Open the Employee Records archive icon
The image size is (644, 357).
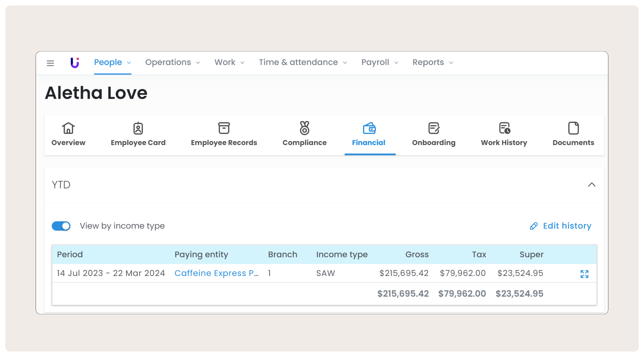pyautogui.click(x=224, y=128)
